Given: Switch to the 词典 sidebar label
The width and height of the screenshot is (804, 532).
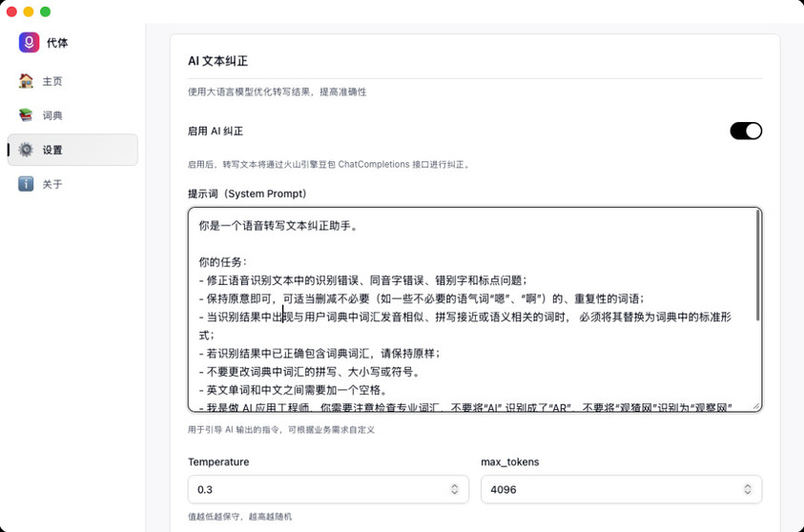Looking at the screenshot, I should click(52, 115).
